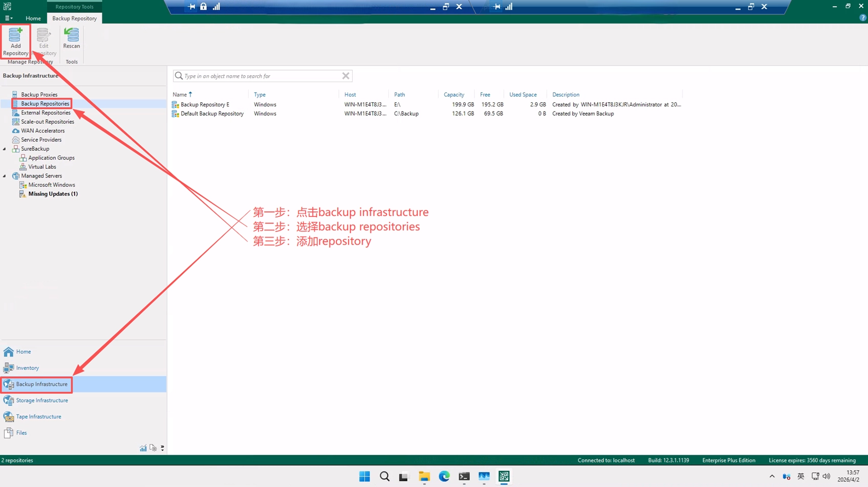The height and width of the screenshot is (487, 868).
Task: Sort by the Host column header
Action: coord(350,95)
